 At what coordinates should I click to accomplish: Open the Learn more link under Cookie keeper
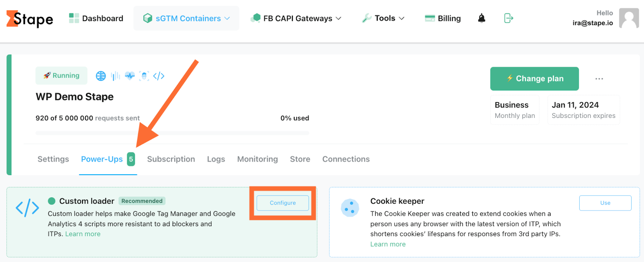388,244
